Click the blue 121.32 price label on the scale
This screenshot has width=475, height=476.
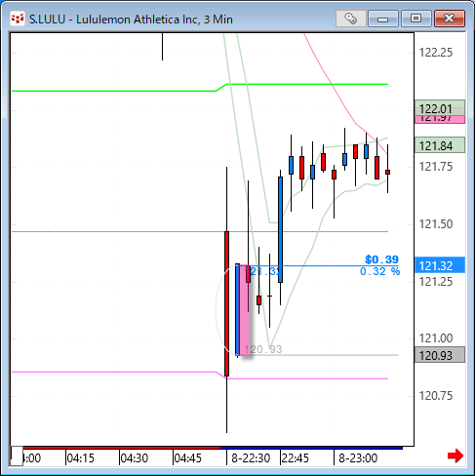(440, 265)
